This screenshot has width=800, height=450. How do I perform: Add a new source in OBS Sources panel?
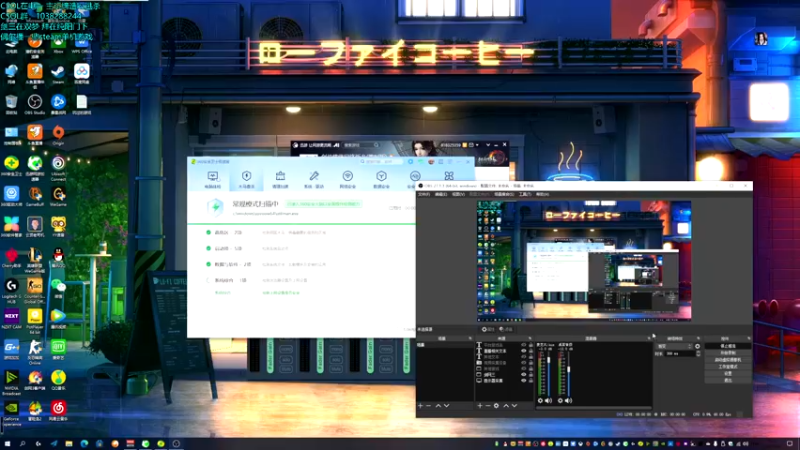480,406
